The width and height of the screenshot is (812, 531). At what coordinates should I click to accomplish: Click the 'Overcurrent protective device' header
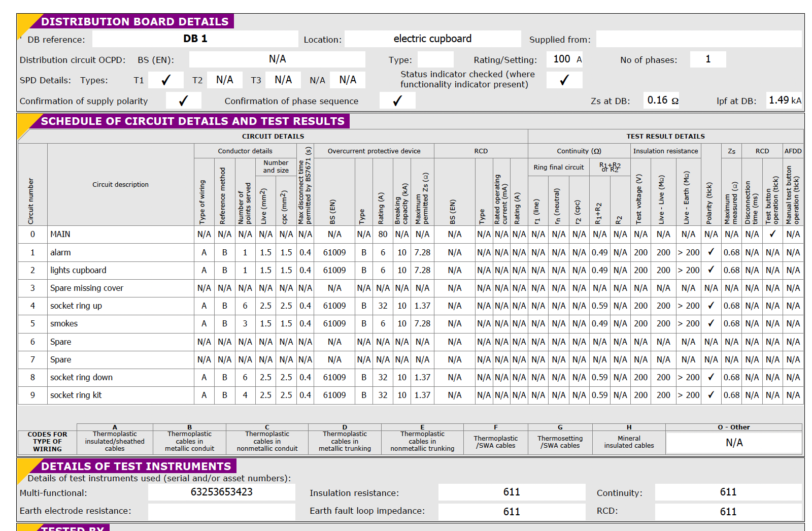374,151
